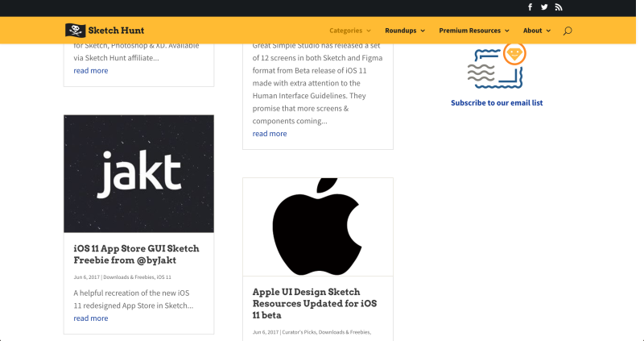Screen dimensions: 644x341
Task: Open the RSS feed icon
Action: coord(559,7)
